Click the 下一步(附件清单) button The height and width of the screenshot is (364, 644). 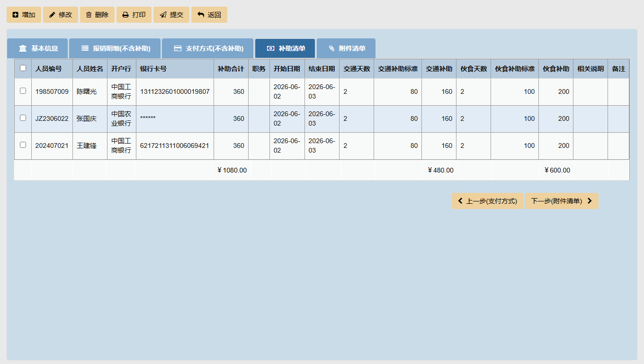(562, 201)
